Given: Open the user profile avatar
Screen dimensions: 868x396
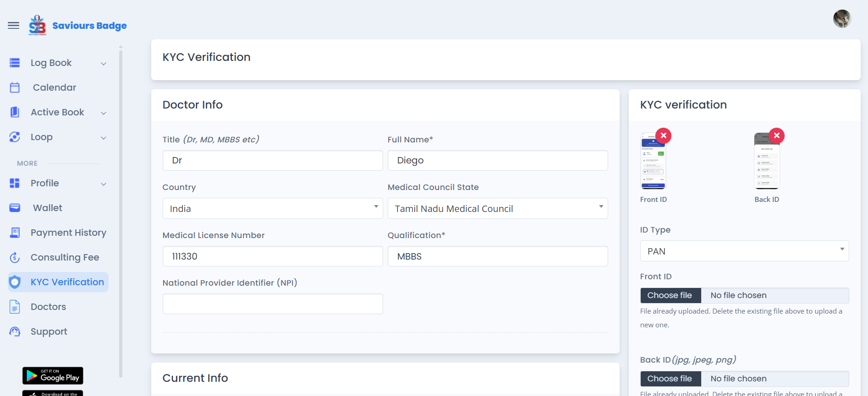Looking at the screenshot, I should (842, 19).
